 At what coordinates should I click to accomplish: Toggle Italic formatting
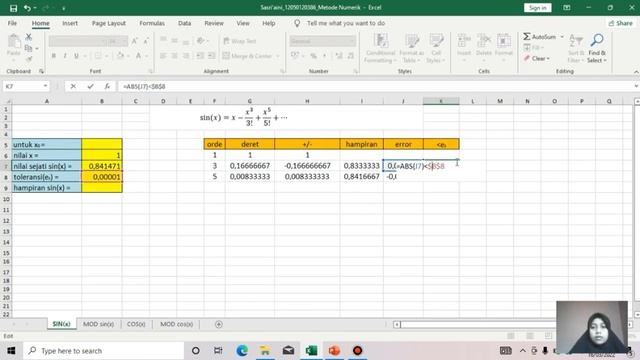[64, 56]
